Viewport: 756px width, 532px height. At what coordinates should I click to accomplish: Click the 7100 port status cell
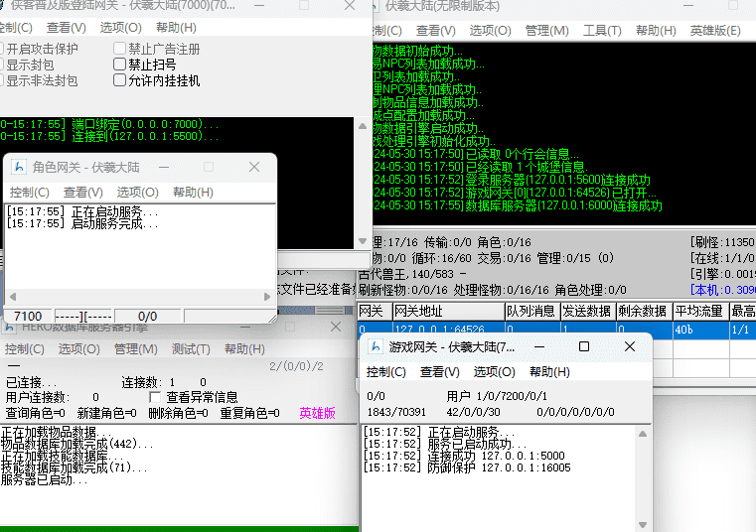coord(28,316)
